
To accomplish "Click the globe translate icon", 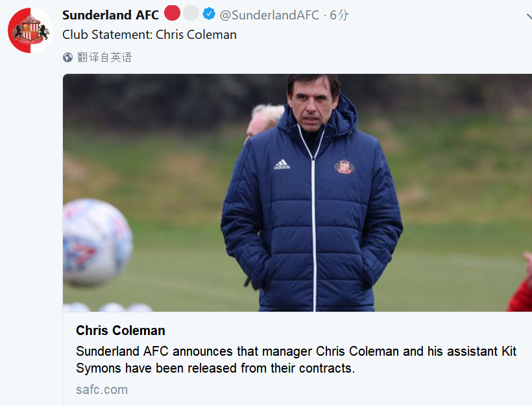I will [x=67, y=57].
